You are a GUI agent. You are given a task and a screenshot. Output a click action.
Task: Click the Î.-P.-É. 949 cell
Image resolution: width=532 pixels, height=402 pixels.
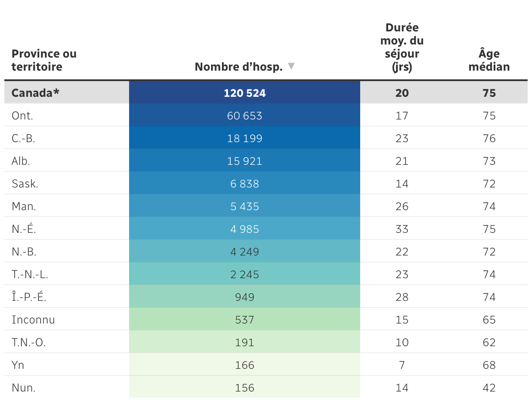click(245, 297)
